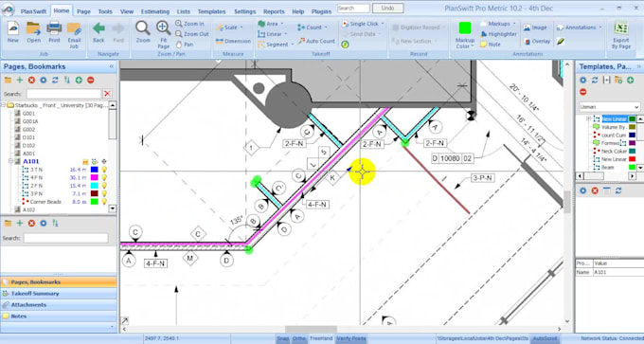Open Takeoff Summary panel

pyautogui.click(x=59, y=294)
